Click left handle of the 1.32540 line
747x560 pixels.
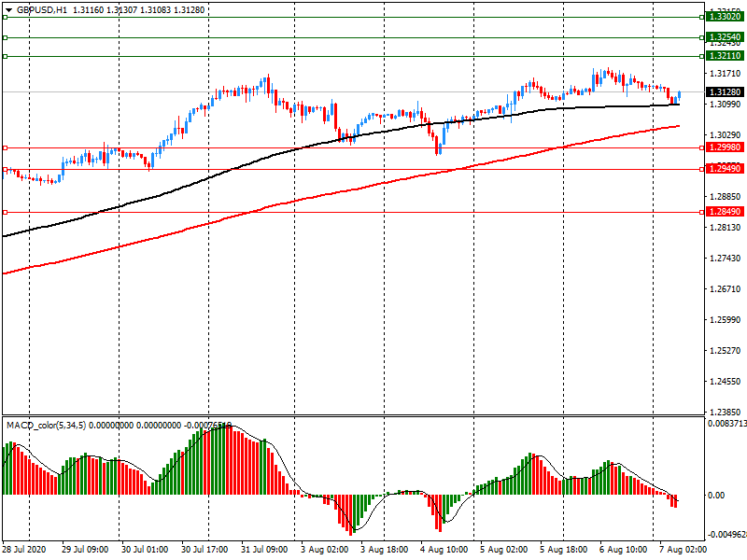pos(6,37)
